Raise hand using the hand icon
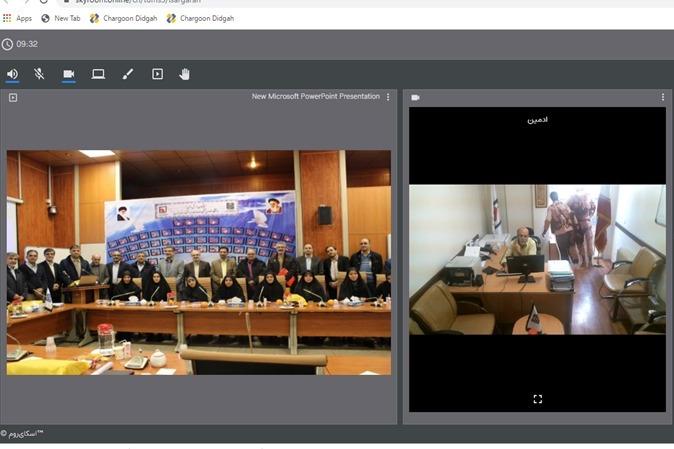The image size is (674, 449). point(185,74)
